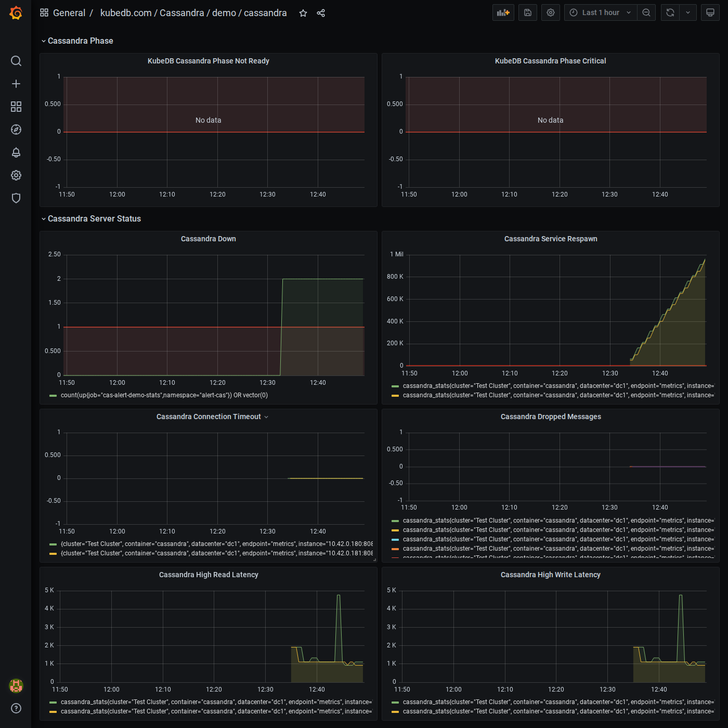Screen dimensions: 728x728
Task: Refresh the dashboard
Action: (x=670, y=12)
